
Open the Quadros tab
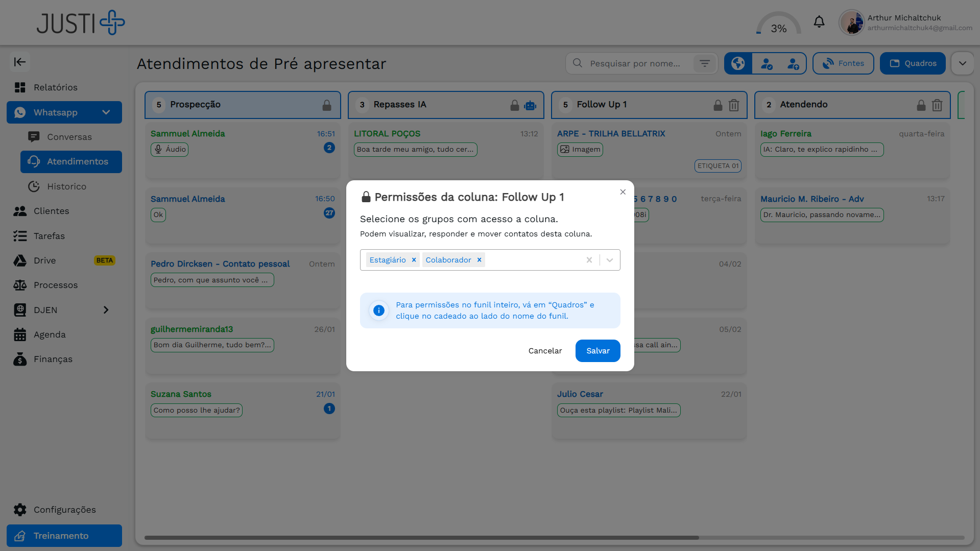[913, 63]
